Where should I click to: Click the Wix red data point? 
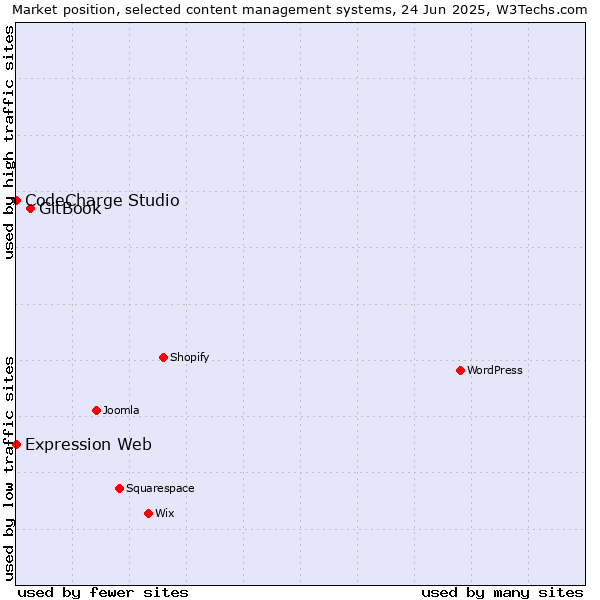[148, 514]
